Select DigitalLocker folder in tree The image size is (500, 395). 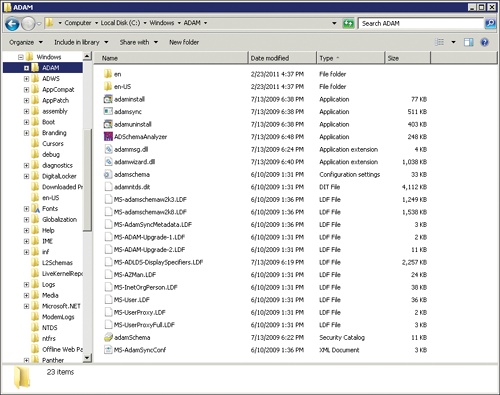coord(59,176)
